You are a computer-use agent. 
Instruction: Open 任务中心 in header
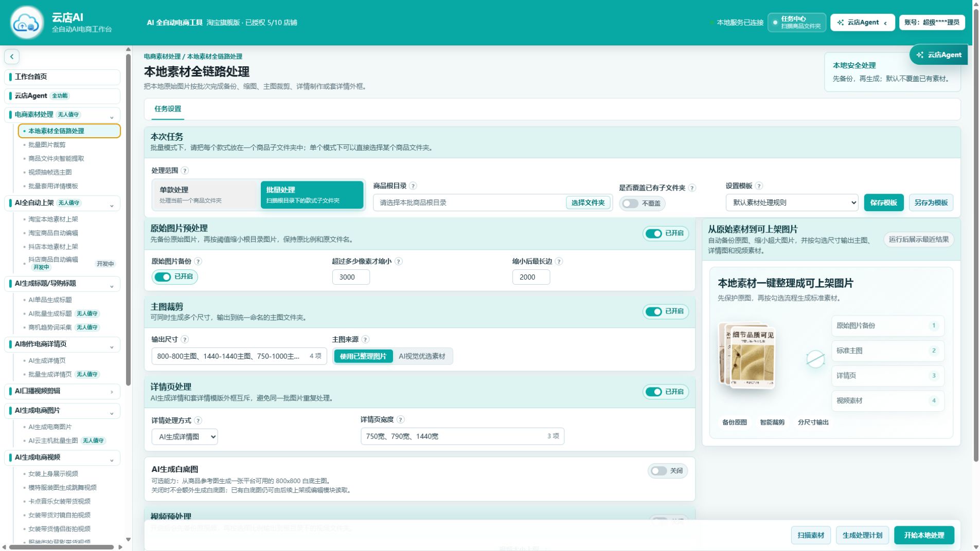coord(796,23)
